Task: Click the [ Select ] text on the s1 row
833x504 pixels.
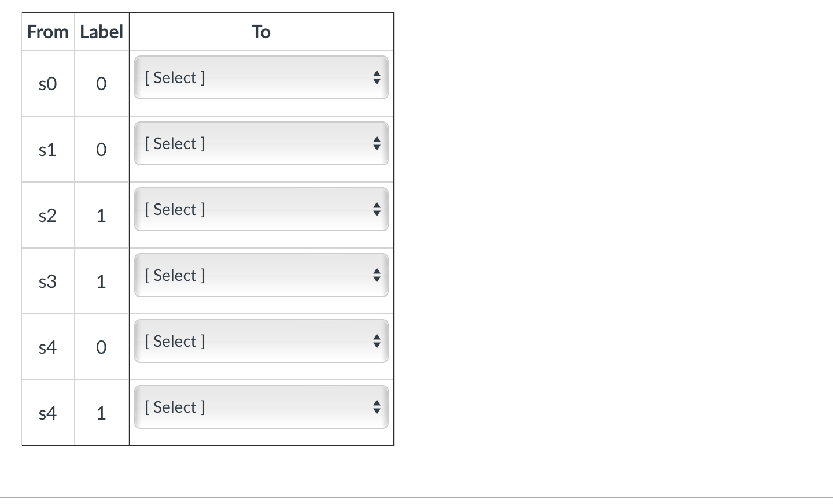Action: (175, 143)
